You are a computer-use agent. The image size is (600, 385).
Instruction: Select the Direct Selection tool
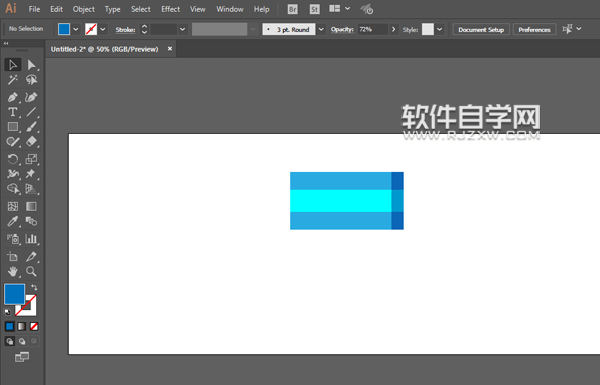click(x=31, y=65)
